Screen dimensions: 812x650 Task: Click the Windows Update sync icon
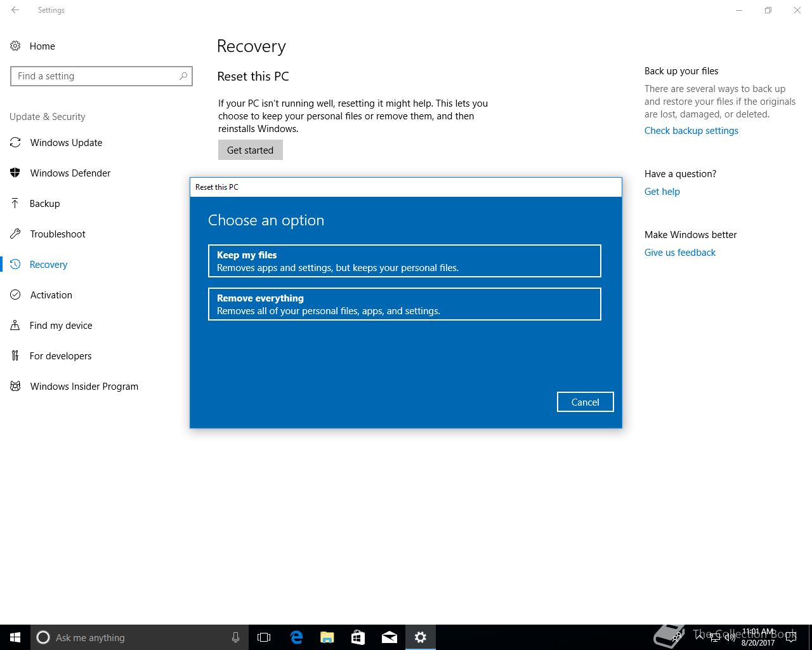[x=15, y=143]
